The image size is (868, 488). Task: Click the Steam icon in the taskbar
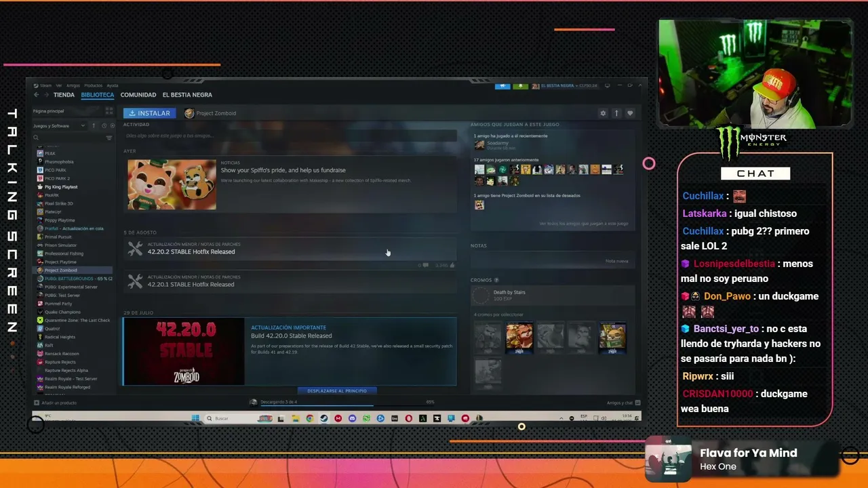pyautogui.click(x=324, y=419)
